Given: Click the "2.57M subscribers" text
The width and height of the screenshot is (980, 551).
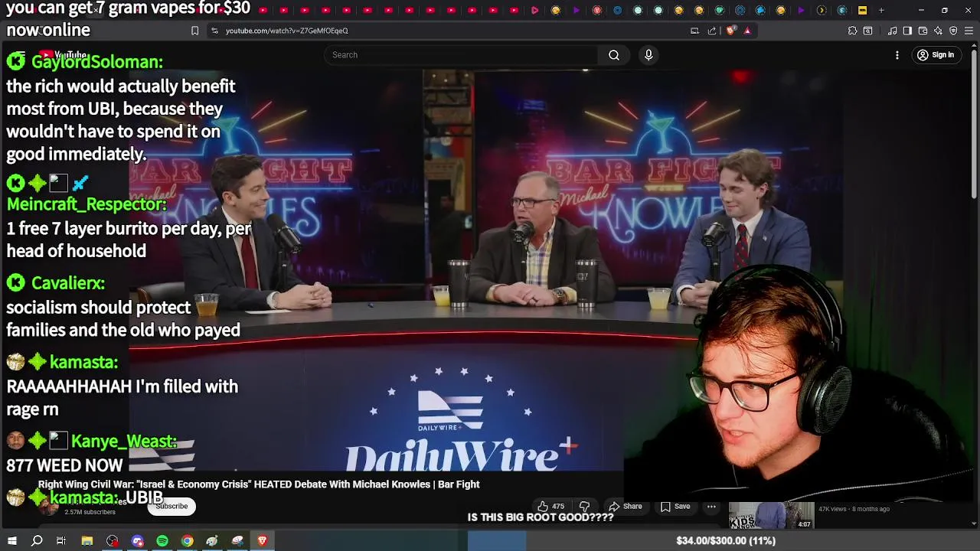Looking at the screenshot, I should tap(90, 512).
